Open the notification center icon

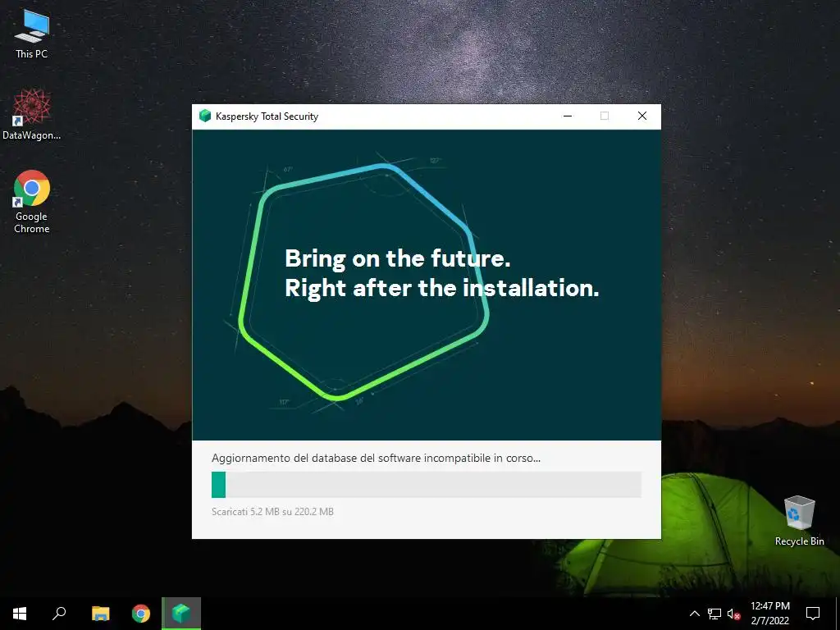coord(813,614)
